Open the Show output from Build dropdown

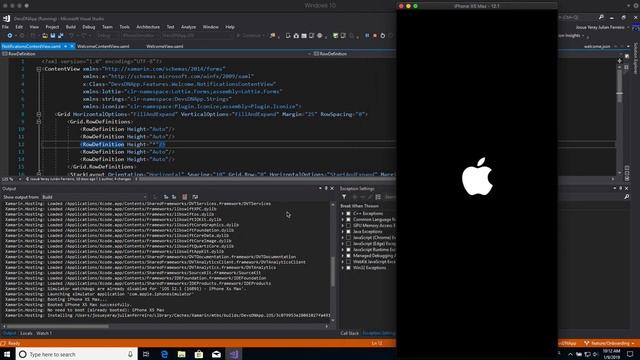click(94, 197)
